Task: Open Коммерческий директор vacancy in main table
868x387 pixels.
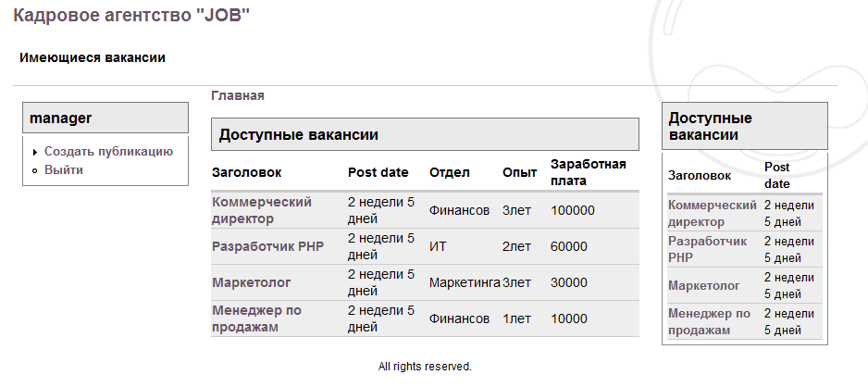Action: 262,210
